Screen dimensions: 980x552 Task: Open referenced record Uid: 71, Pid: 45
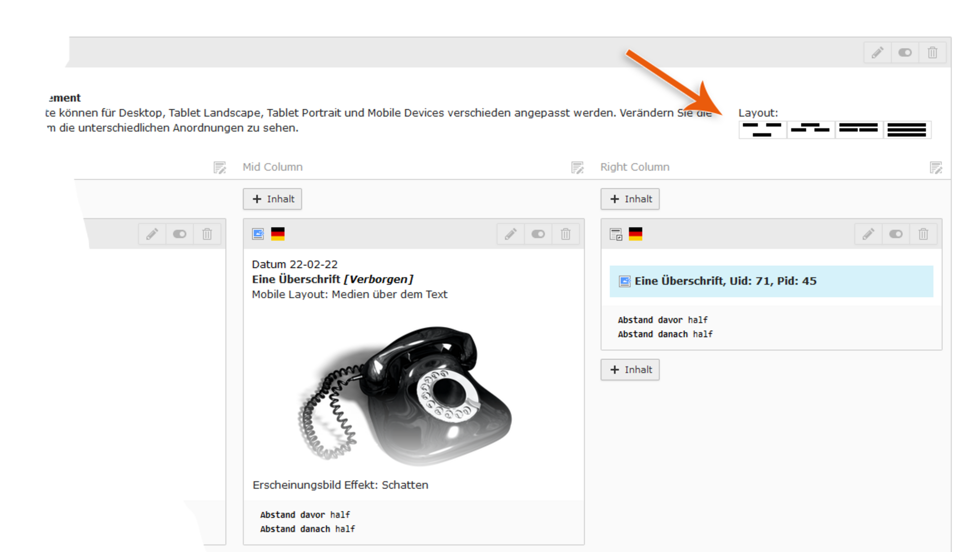click(771, 281)
